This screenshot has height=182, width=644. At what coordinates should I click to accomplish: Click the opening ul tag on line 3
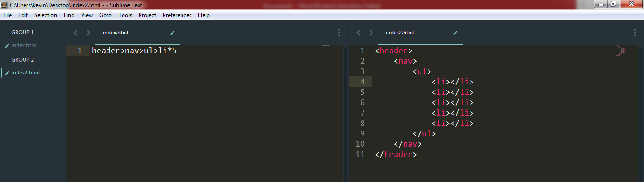tap(422, 71)
